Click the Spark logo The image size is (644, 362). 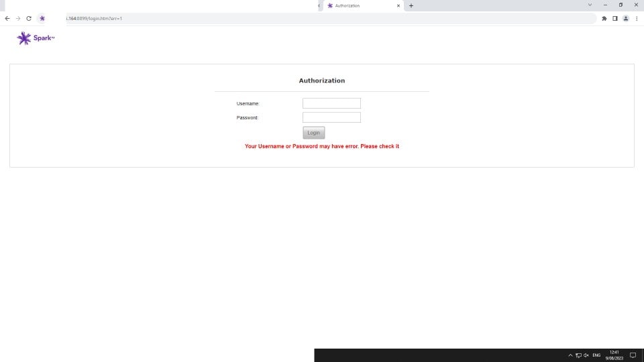point(36,38)
